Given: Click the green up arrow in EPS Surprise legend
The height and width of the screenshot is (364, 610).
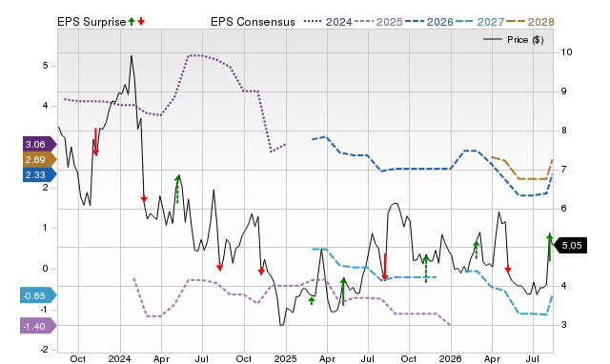Looking at the screenshot, I should click(132, 22).
